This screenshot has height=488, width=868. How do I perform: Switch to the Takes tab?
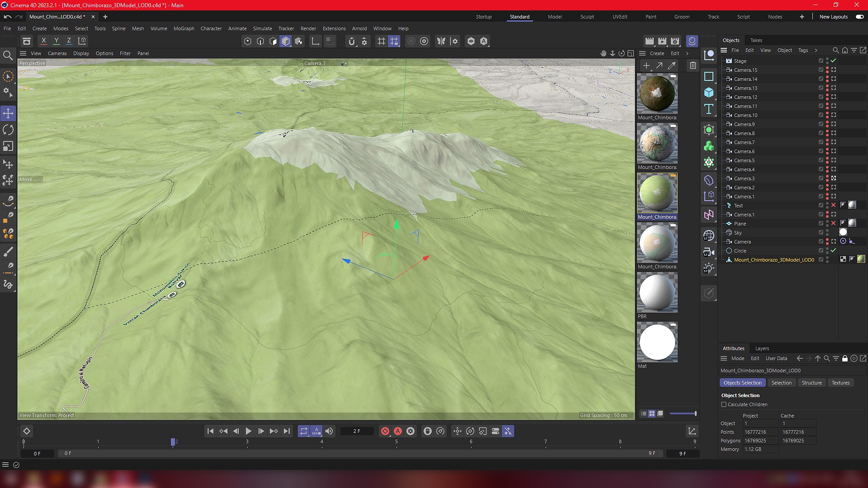[x=756, y=40]
